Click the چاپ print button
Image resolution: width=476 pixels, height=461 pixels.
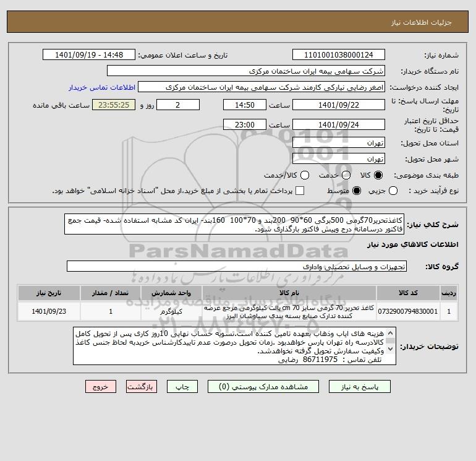(x=182, y=387)
